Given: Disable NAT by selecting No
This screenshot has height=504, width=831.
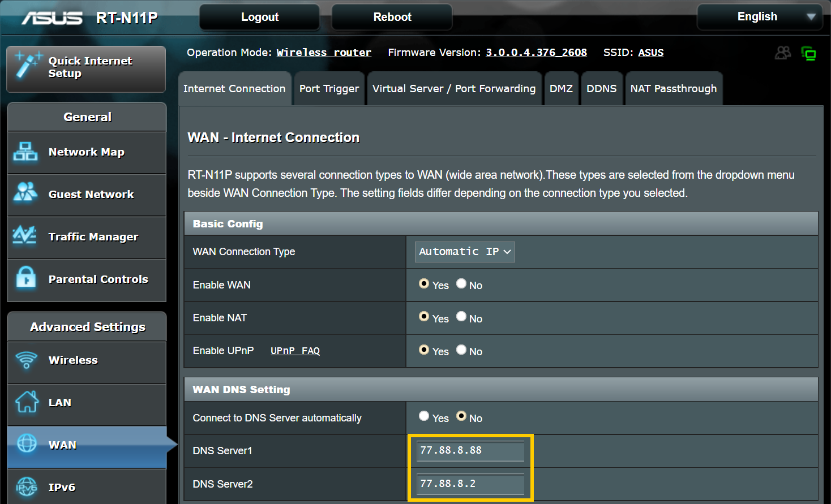Looking at the screenshot, I should (x=461, y=317).
